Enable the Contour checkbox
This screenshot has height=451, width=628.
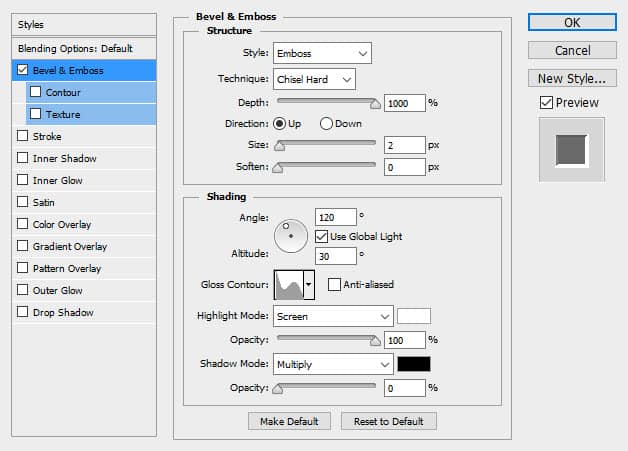click(x=36, y=93)
